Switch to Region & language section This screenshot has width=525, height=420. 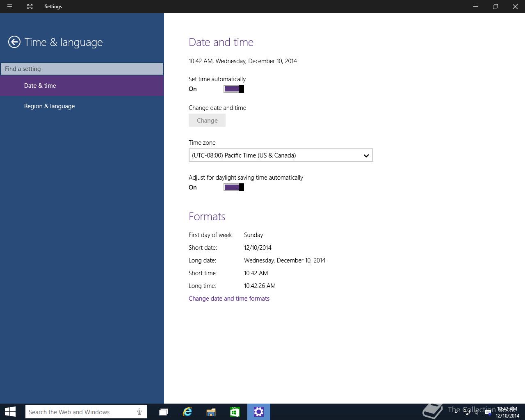tap(49, 106)
